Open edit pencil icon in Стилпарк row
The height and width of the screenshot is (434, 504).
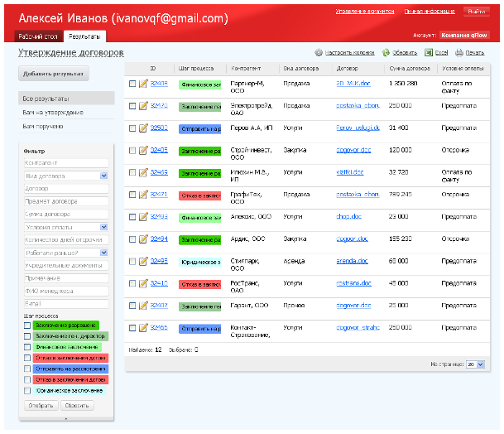[x=143, y=261]
